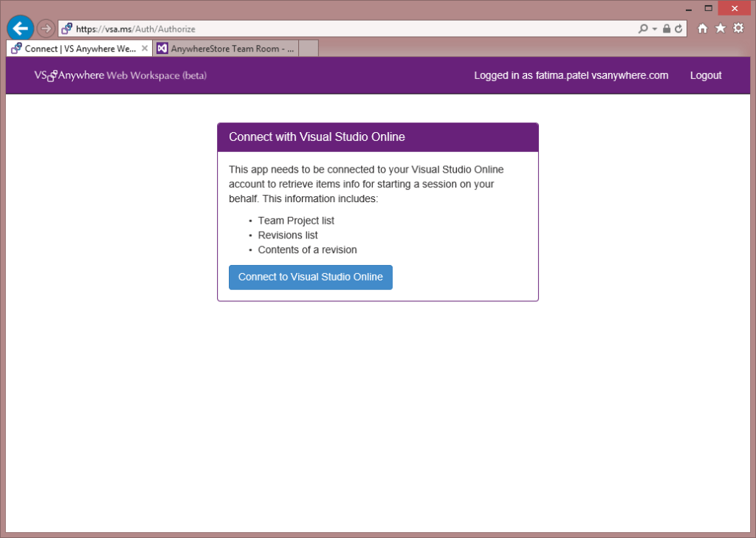This screenshot has height=538, width=756.
Task: Click the browser Back arrow button
Action: 20,28
